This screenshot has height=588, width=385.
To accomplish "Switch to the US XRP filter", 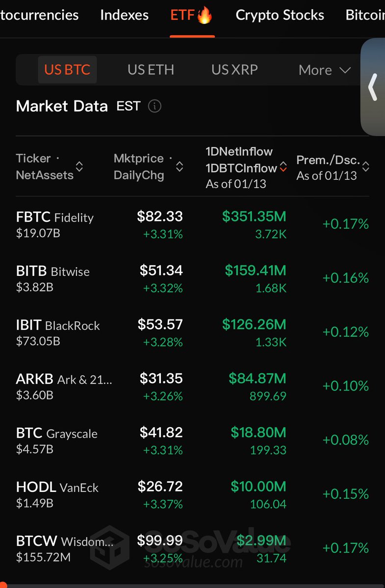I will point(234,70).
